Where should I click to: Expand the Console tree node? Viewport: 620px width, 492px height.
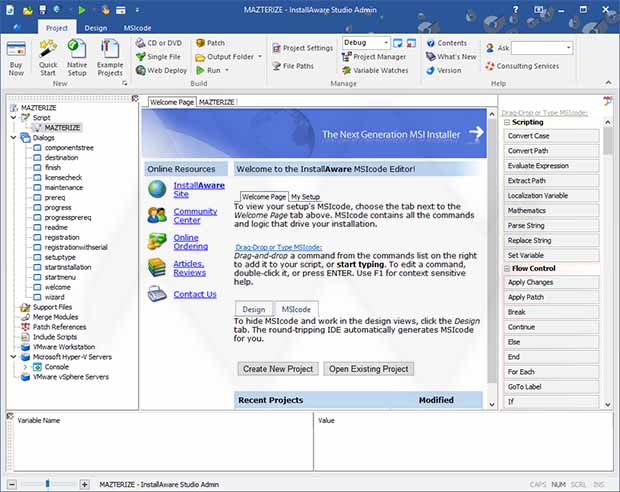click(25, 367)
